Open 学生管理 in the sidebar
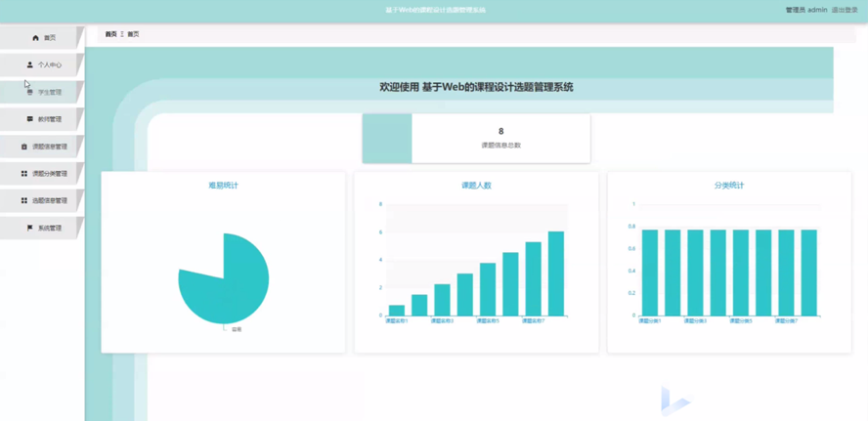Screen dimensions: 868x421 (41, 92)
